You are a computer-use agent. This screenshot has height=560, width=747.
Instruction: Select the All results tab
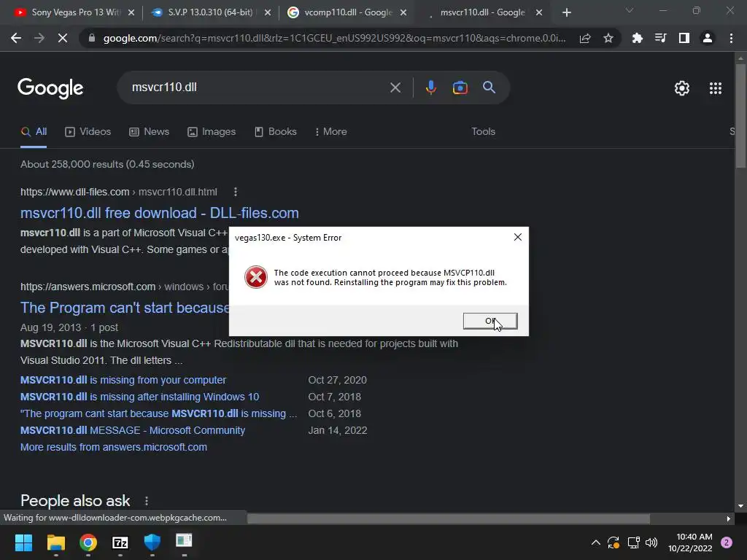coord(34,132)
